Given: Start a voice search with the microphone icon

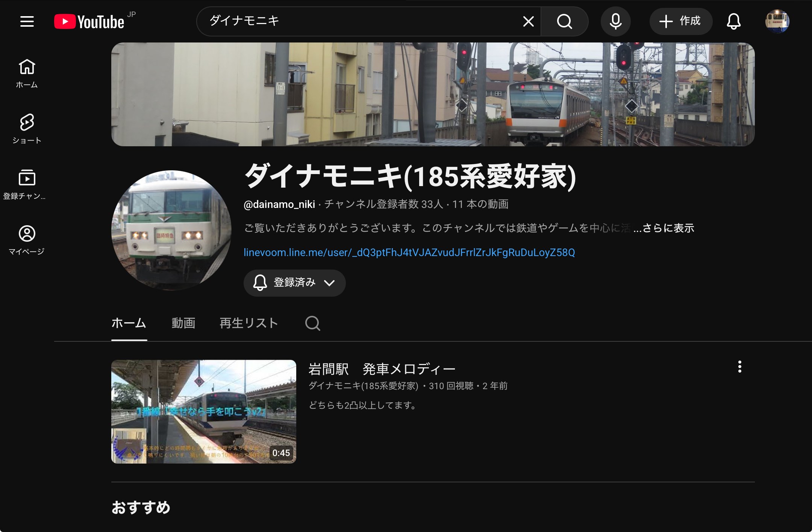Looking at the screenshot, I should [615, 21].
